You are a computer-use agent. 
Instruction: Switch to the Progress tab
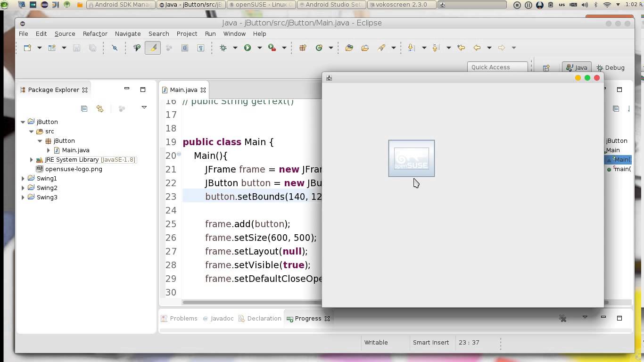tap(307, 318)
